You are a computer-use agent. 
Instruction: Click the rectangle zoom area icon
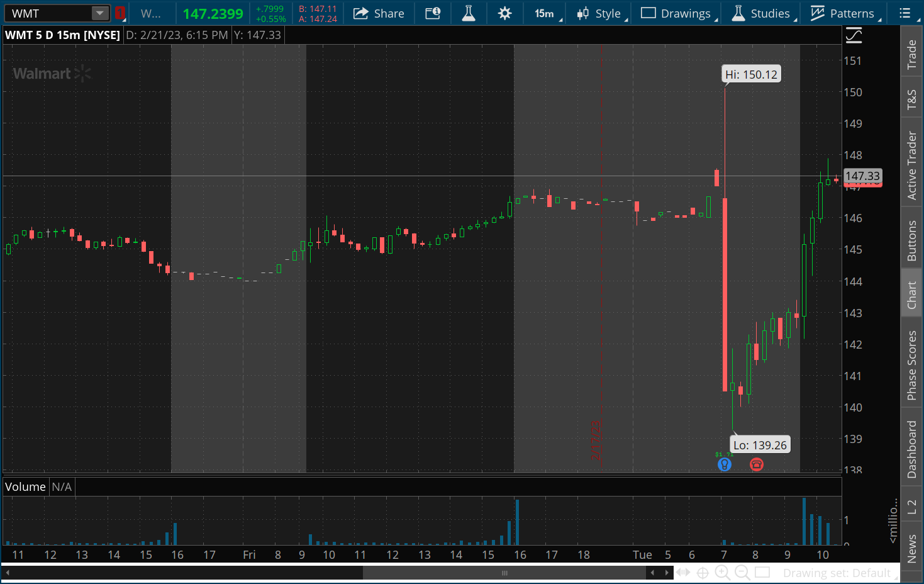point(762,572)
